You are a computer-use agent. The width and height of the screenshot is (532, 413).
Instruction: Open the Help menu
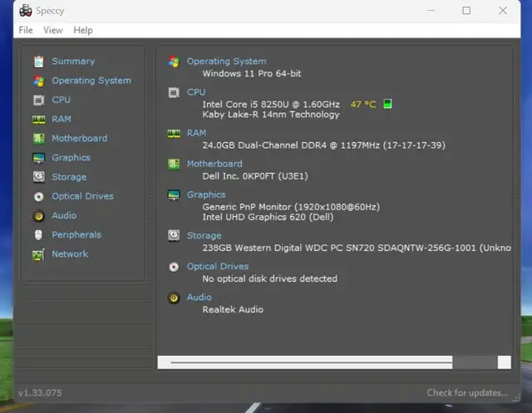[x=83, y=30]
